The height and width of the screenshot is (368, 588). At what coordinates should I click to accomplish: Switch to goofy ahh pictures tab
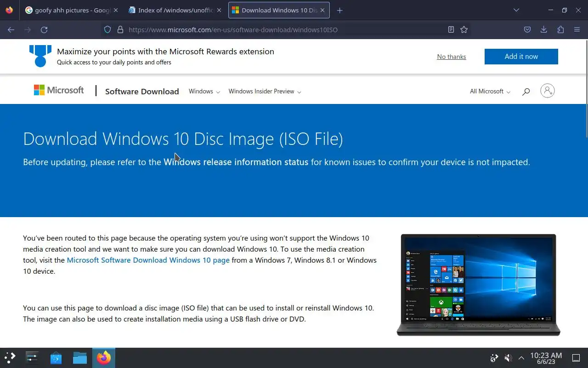[72, 10]
